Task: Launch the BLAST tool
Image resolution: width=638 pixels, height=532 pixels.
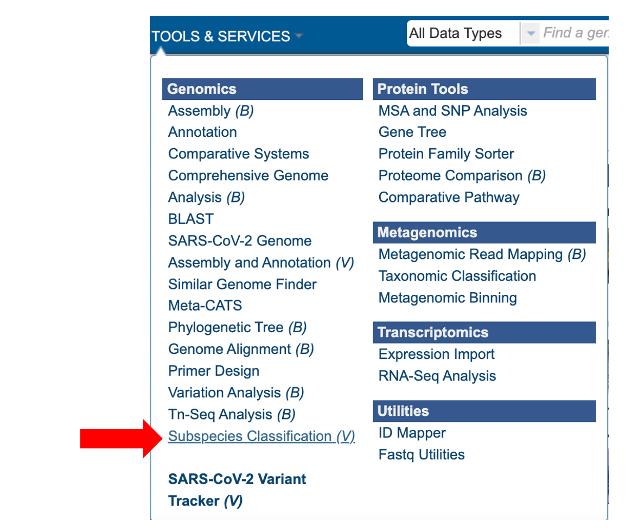Action: coord(190,219)
